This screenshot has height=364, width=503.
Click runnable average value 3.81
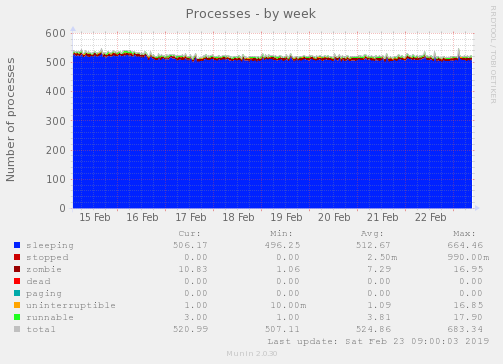pyautogui.click(x=379, y=317)
